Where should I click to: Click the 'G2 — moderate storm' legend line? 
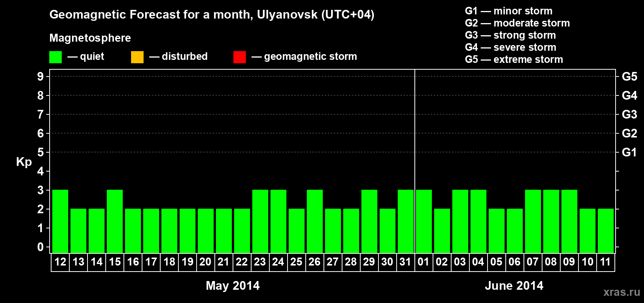[x=517, y=23]
